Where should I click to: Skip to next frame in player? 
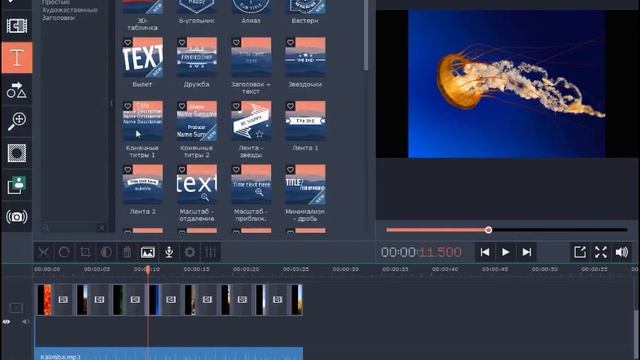[527, 252]
